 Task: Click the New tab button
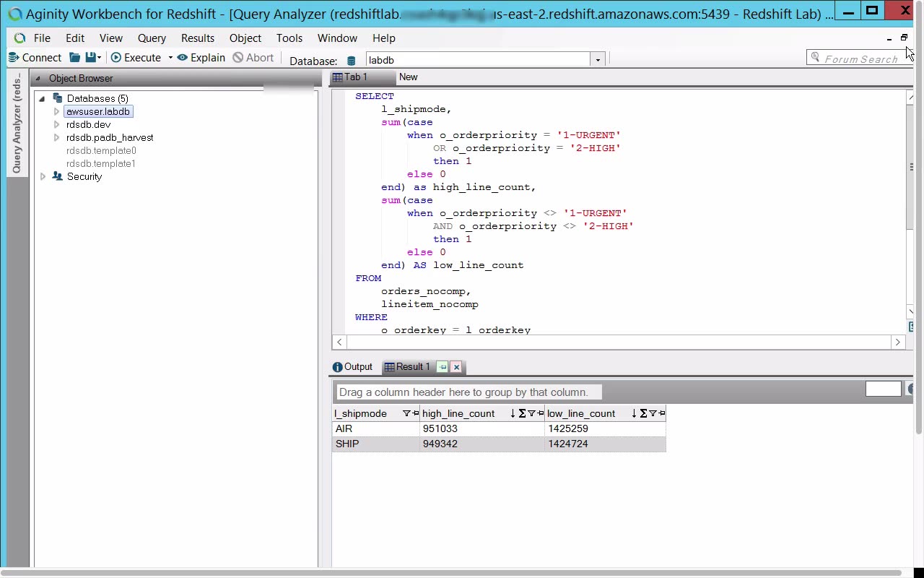(409, 77)
